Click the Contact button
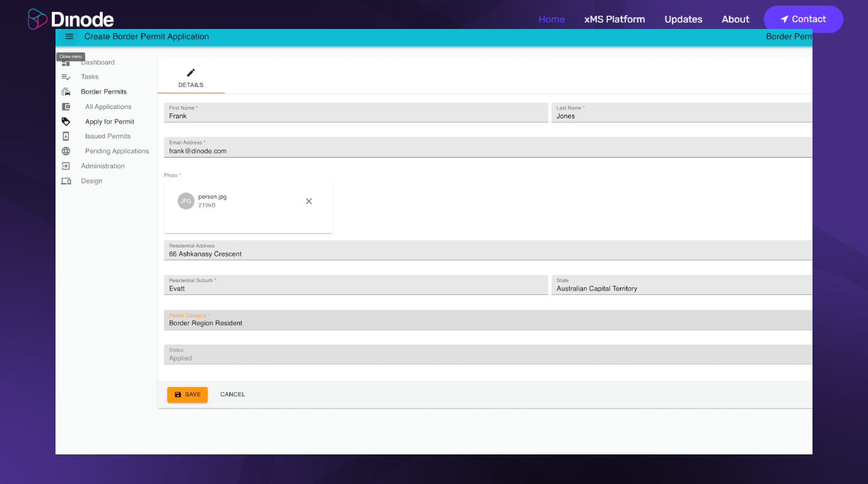 point(803,19)
